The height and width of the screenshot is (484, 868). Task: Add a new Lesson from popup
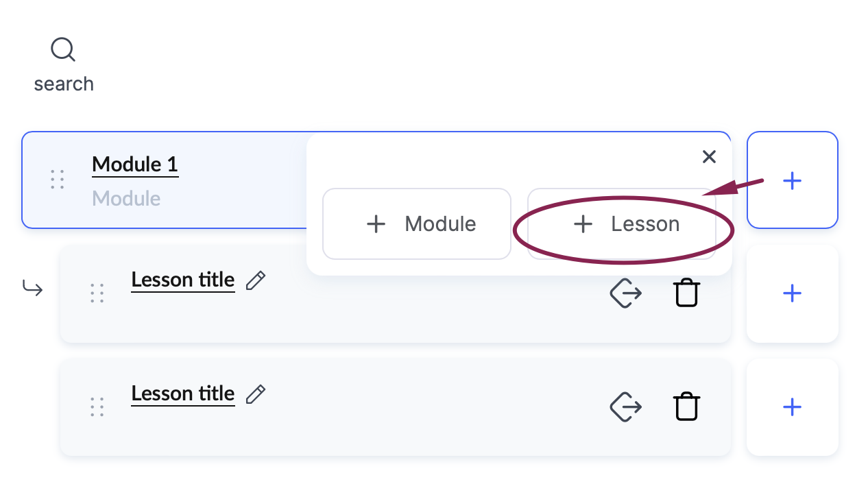pyautogui.click(x=622, y=224)
